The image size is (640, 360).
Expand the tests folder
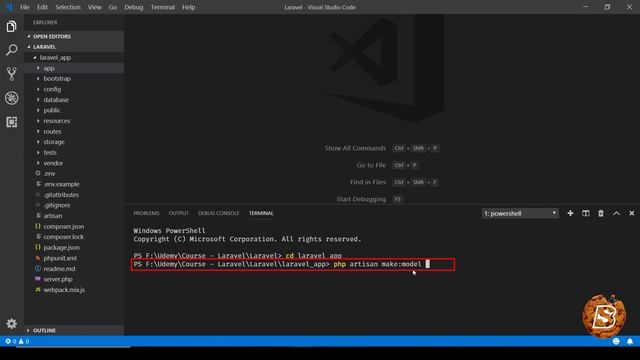[x=74, y=152]
